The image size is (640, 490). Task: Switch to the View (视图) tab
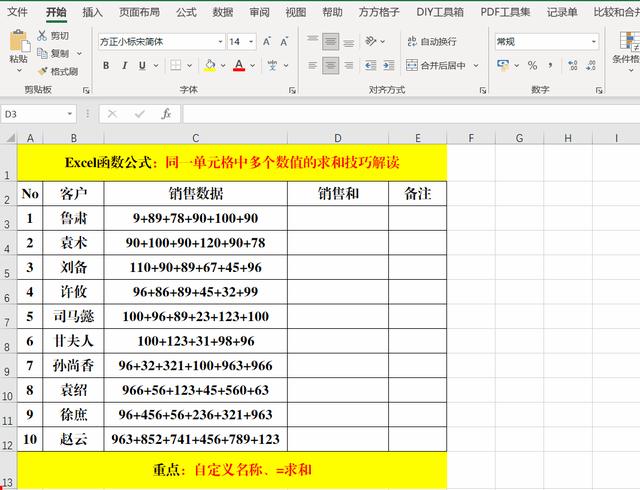coord(296,12)
